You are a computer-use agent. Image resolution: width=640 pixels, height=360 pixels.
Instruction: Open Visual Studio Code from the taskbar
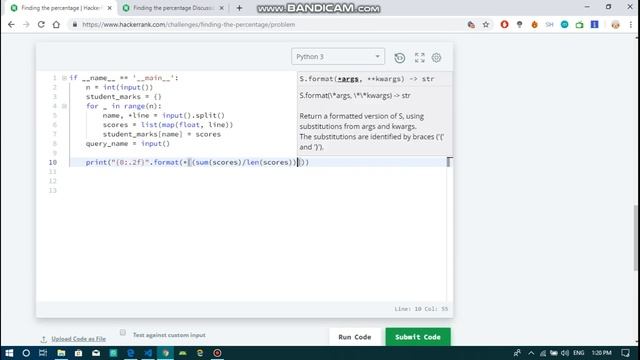148,353
